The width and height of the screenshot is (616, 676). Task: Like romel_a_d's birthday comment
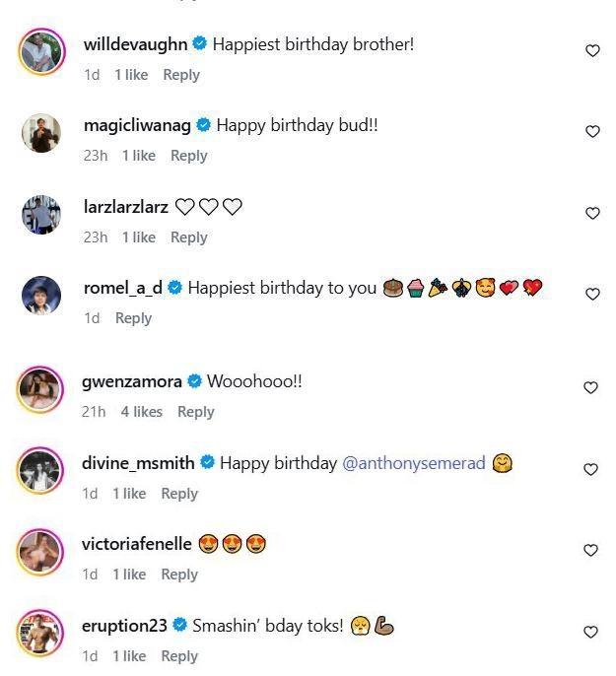pyautogui.click(x=592, y=294)
